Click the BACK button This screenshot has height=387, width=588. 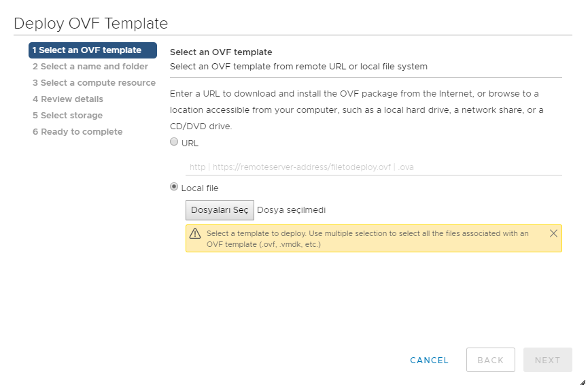click(x=490, y=360)
